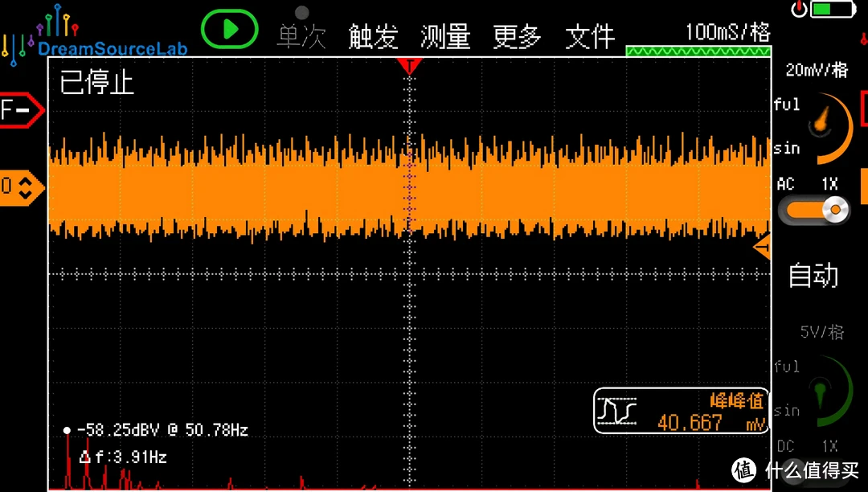
Task: Click the Δf:3.91Hz resolution readout
Action: point(123,457)
